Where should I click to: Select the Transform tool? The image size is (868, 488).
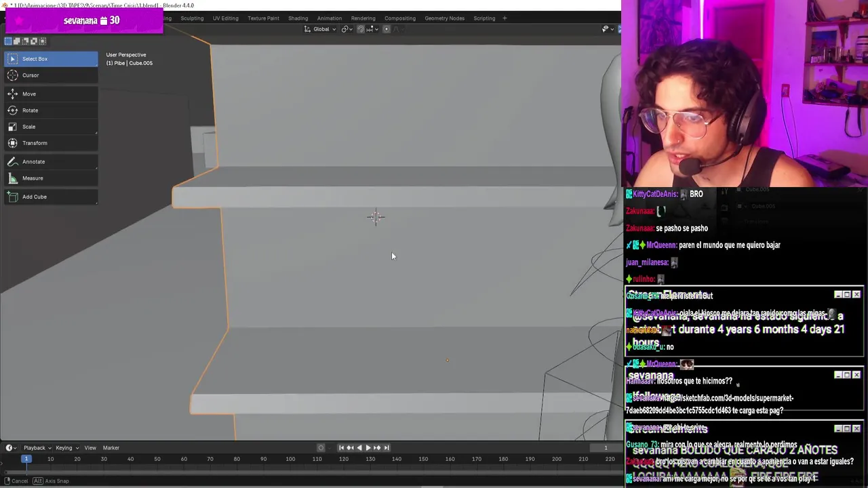point(50,143)
